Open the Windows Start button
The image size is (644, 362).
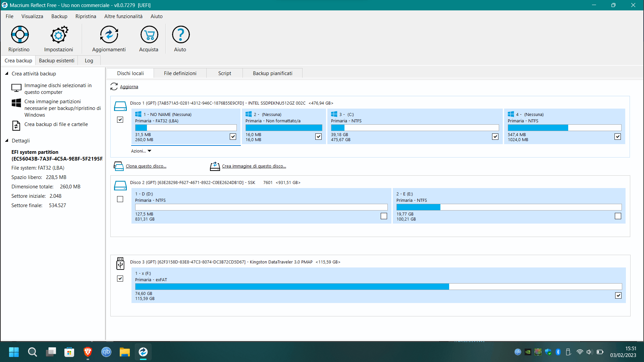[x=14, y=352]
